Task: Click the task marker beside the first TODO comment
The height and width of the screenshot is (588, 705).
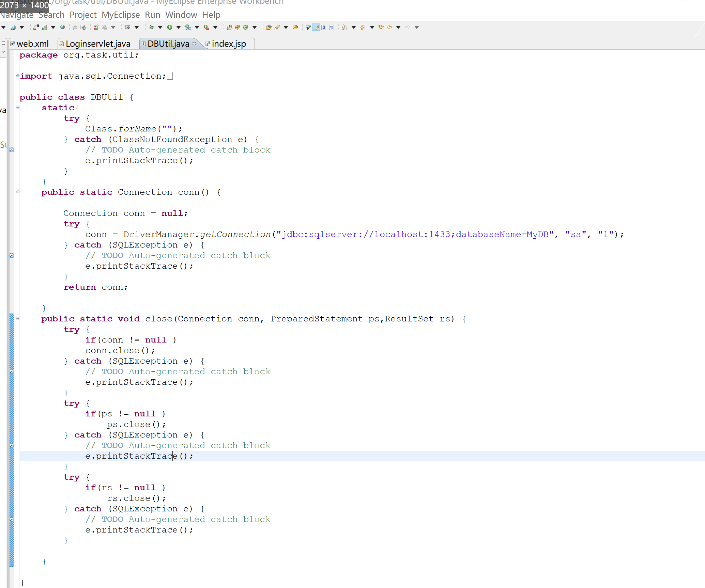Action: click(x=12, y=150)
